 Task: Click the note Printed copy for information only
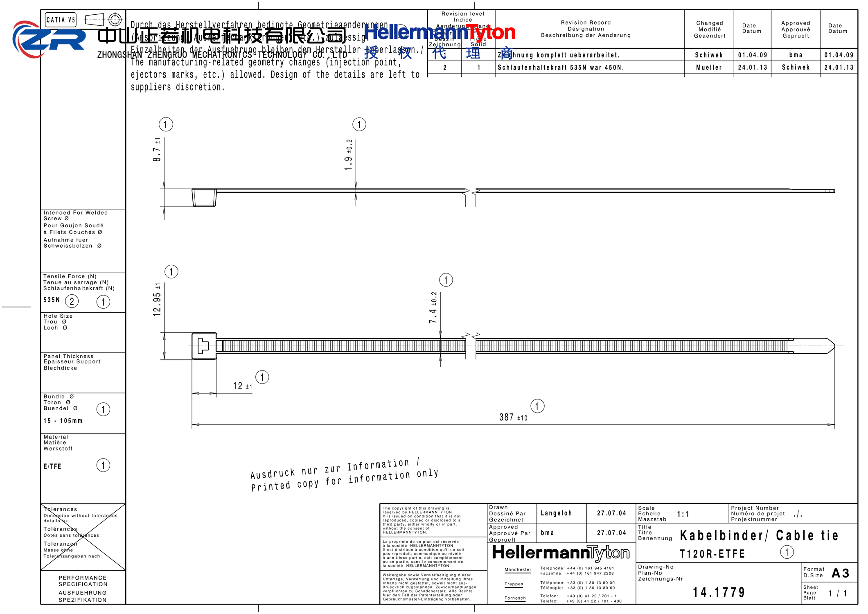(345, 480)
